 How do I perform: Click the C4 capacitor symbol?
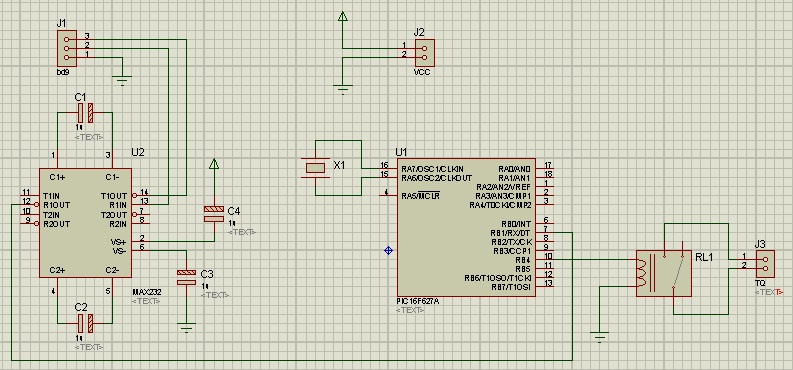pyautogui.click(x=214, y=214)
